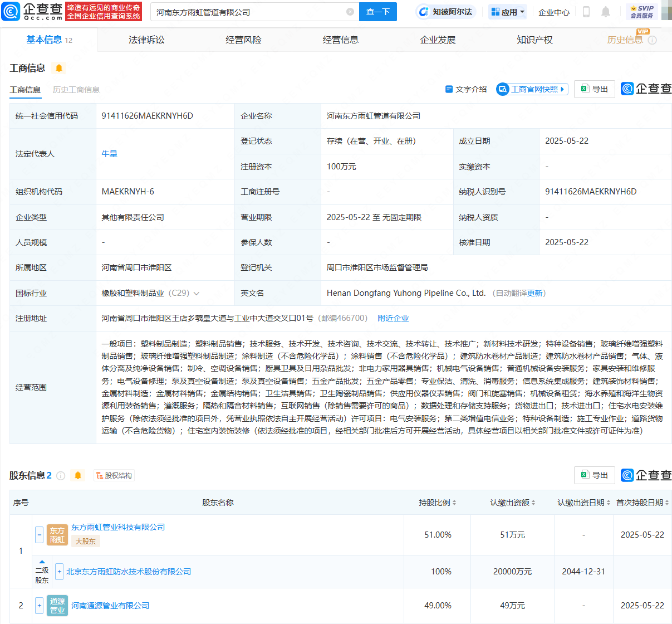Viewport: 672px width, 624px height.
Task: Click the 2044-12-31 contribution date
Action: 583,572
